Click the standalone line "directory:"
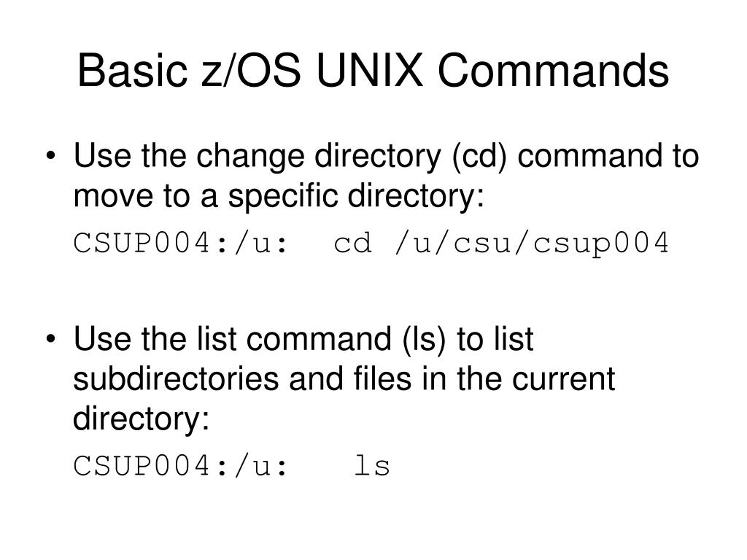 click(141, 419)
